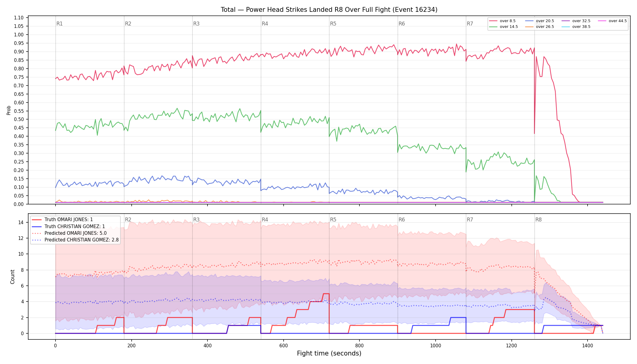This screenshot has height=364, width=637.
Task: Click the 1400 tick label on time axis
Action: point(588,345)
